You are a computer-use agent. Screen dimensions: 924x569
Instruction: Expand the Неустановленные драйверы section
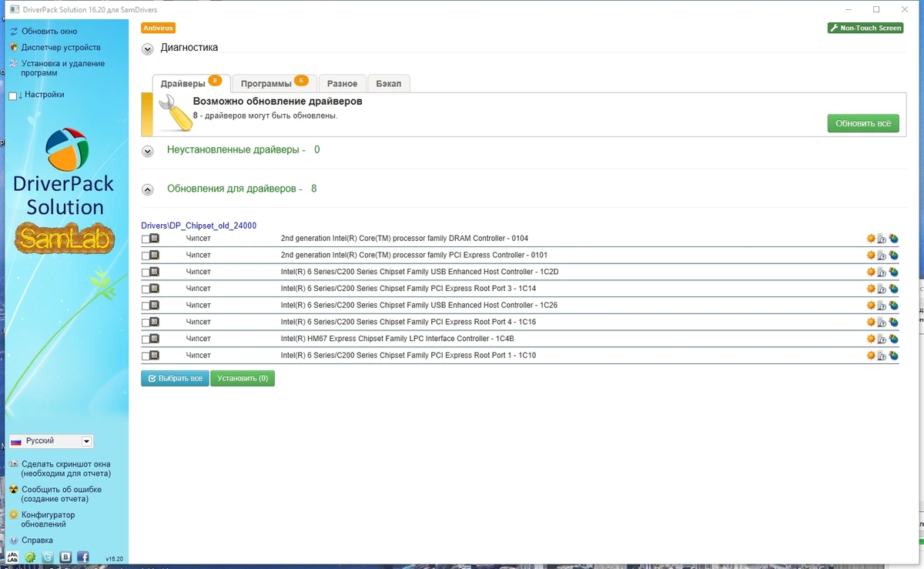(x=148, y=151)
